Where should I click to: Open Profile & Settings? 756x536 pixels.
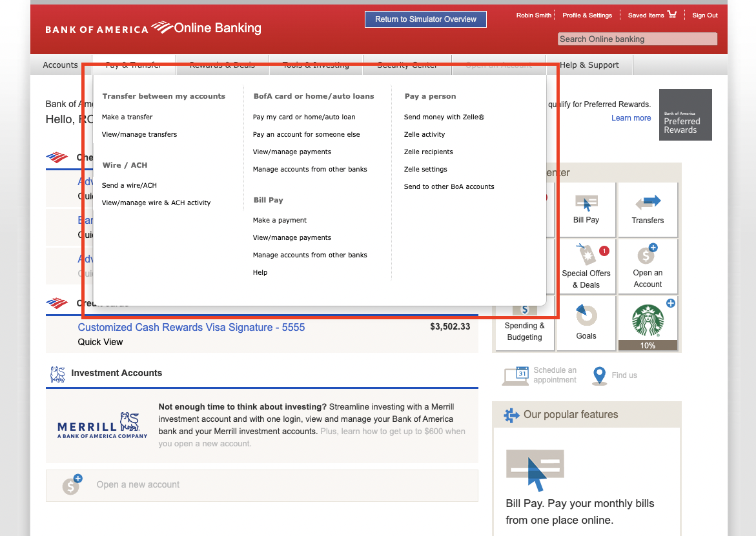click(x=587, y=15)
